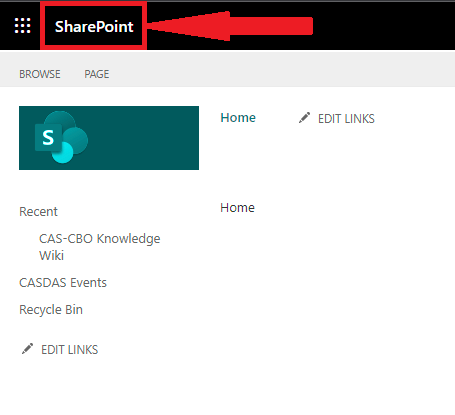Open the Recent section in sidebar
The height and width of the screenshot is (415, 455).
tap(38, 212)
